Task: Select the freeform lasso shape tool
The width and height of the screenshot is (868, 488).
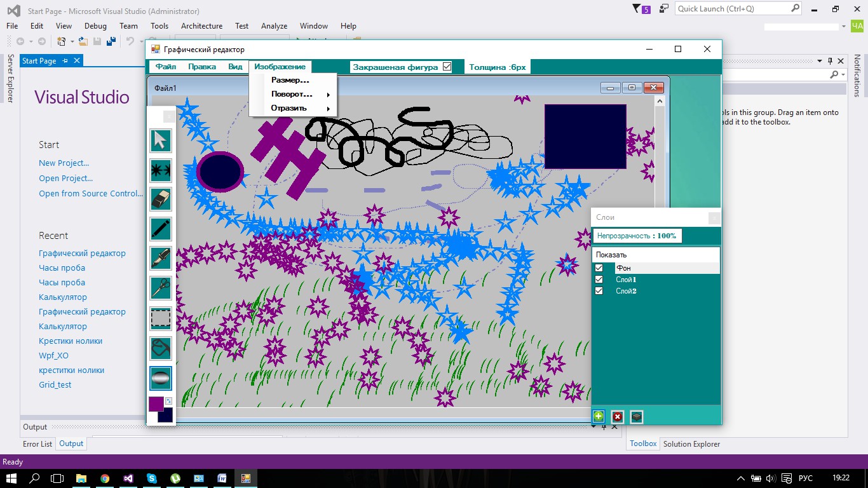Action: pyautogui.click(x=161, y=348)
